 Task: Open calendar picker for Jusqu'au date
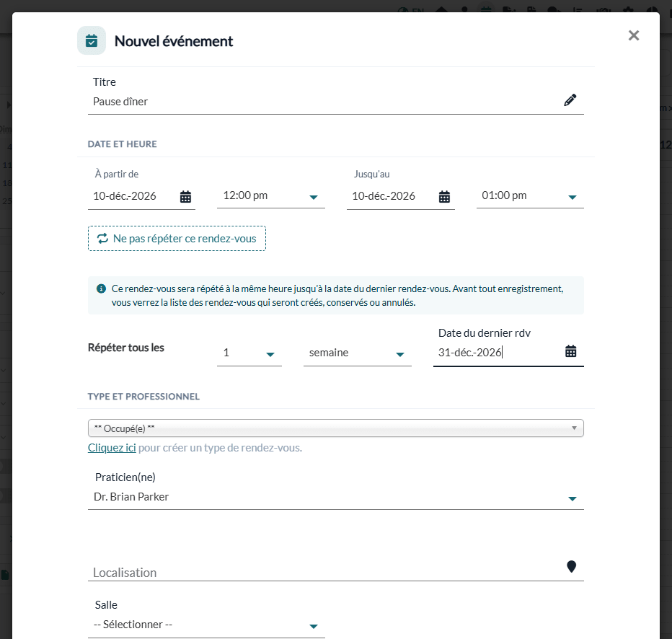coord(444,197)
